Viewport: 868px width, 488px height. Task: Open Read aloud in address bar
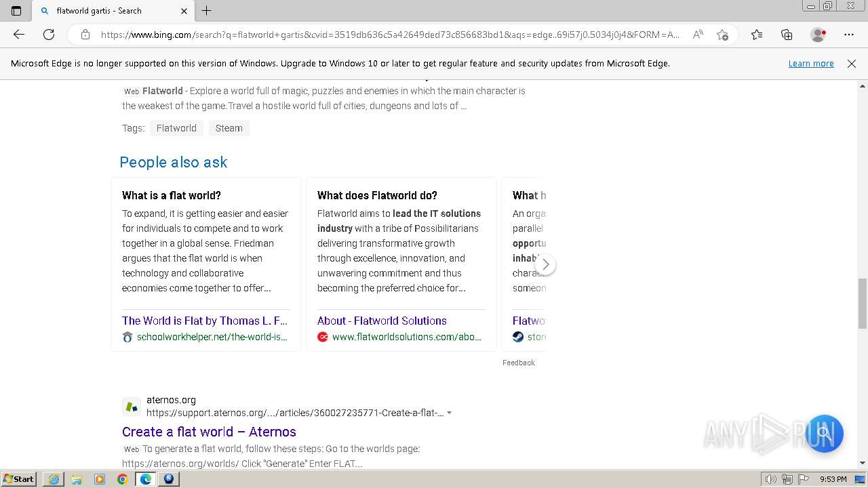click(x=697, y=35)
